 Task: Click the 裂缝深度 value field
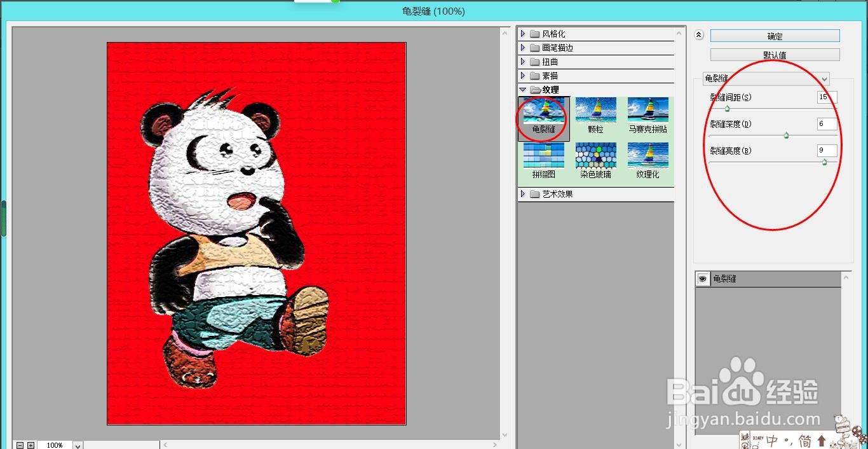[827, 124]
